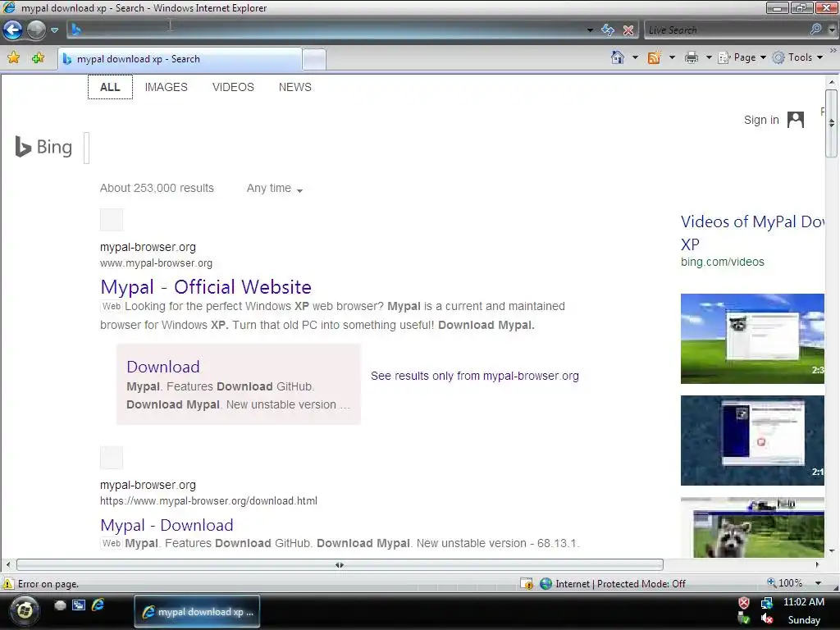The height and width of the screenshot is (630, 840).
Task: Click the Bing logo
Action: tap(44, 147)
